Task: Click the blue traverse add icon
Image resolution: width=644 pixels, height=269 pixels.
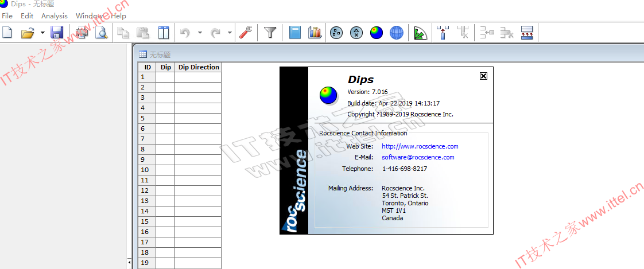Action: coord(443,33)
